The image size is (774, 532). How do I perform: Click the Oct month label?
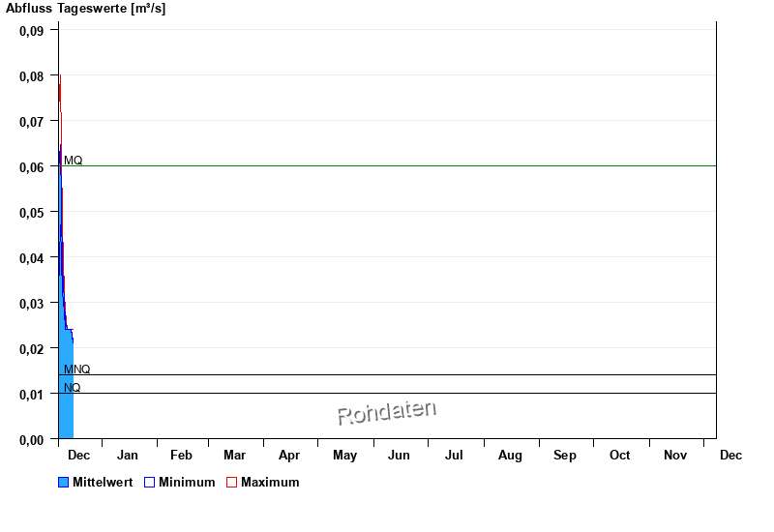[x=619, y=455]
